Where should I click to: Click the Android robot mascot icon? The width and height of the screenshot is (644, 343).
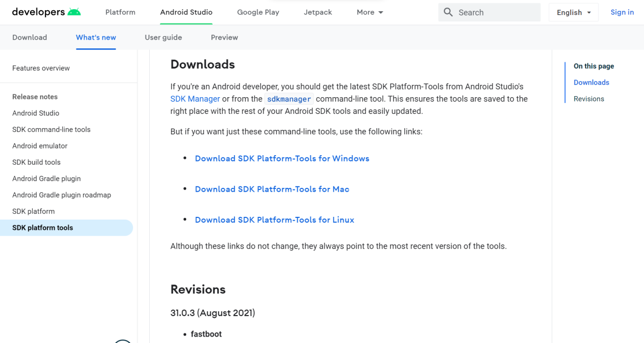coord(75,11)
